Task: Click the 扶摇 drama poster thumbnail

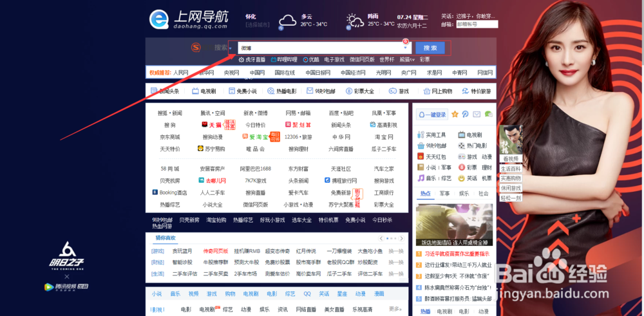Action: [511, 140]
